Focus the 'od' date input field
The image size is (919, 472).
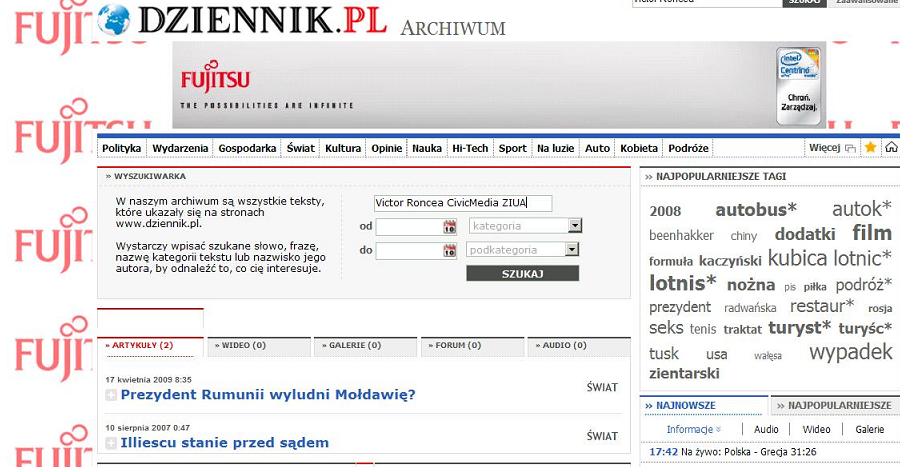(x=409, y=226)
